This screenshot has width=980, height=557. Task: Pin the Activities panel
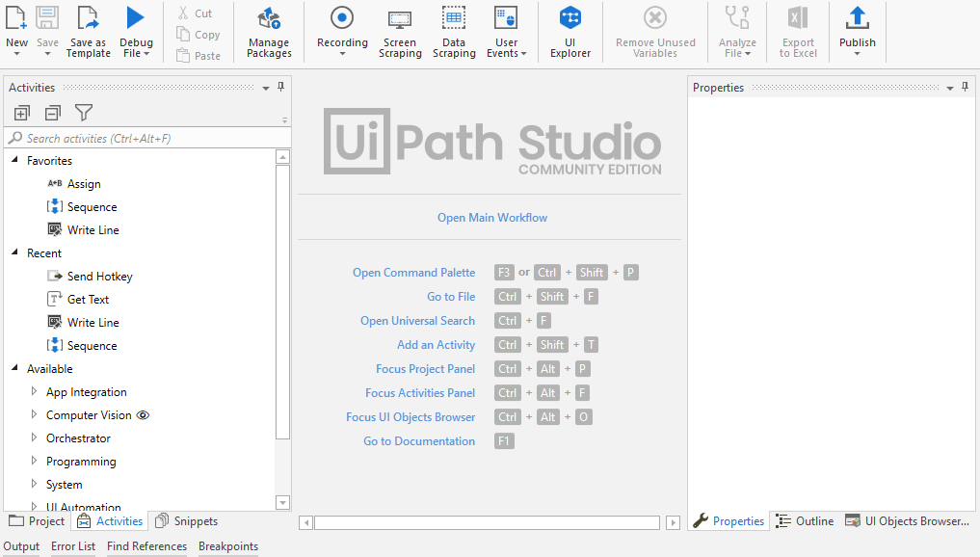click(281, 87)
